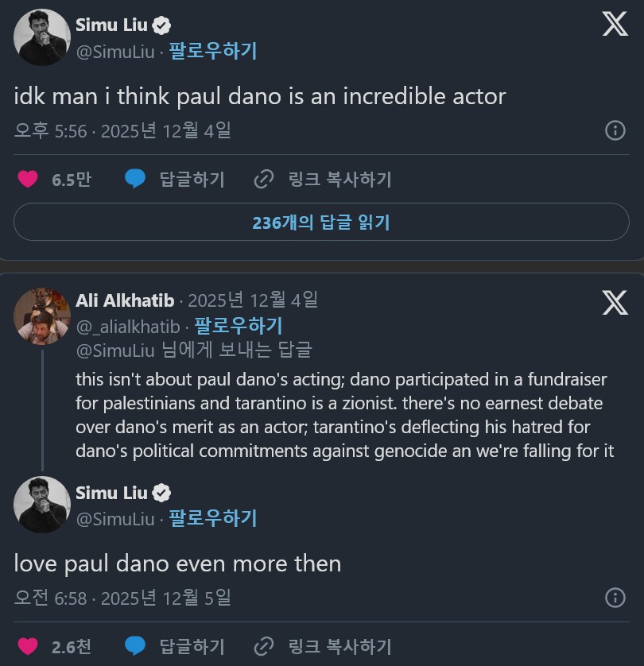Click the copy link chain icon on the top tweet
This screenshot has height=666, width=644.
(262, 179)
